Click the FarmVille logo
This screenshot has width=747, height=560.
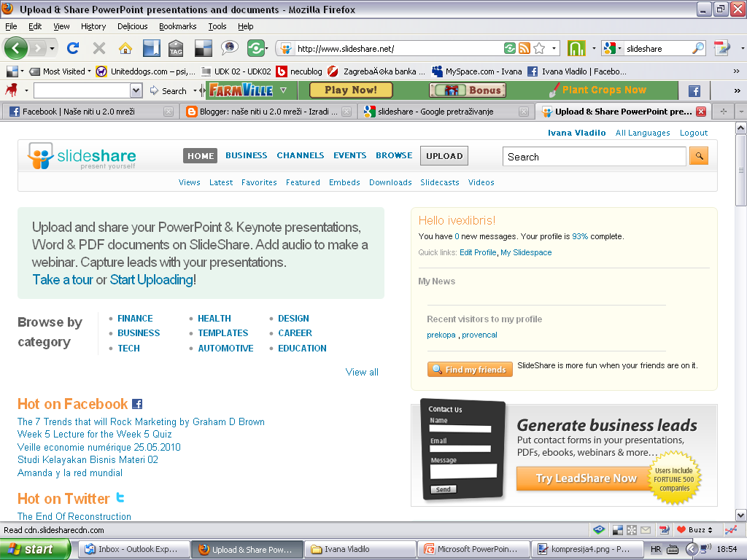241,90
